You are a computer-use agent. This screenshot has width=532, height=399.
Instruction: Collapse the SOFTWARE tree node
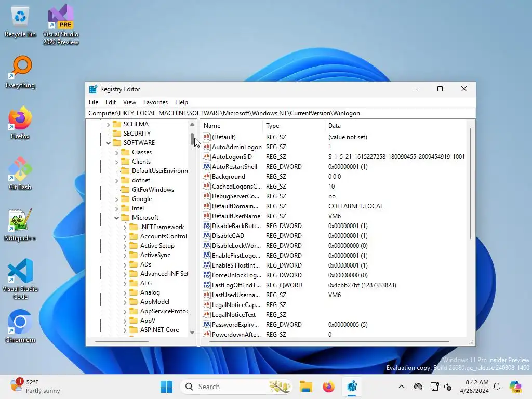(x=108, y=143)
